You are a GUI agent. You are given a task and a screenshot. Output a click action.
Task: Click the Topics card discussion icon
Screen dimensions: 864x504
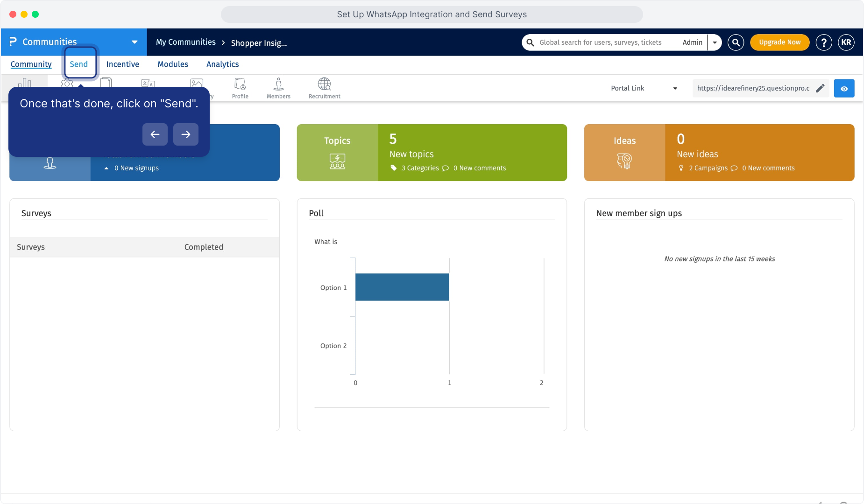[x=337, y=161]
